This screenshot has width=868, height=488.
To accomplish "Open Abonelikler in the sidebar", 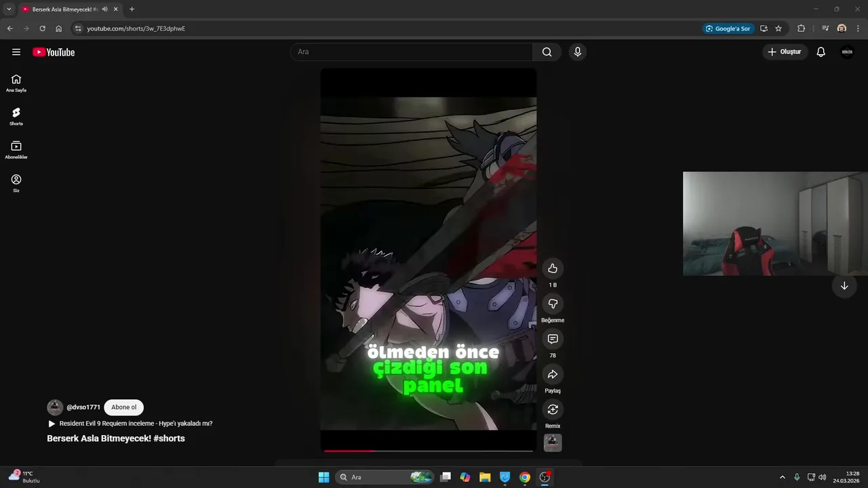I will pos(16,150).
